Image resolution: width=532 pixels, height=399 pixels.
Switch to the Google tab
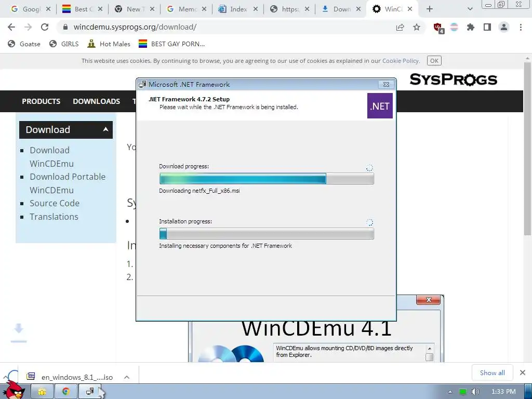[x=27, y=9]
